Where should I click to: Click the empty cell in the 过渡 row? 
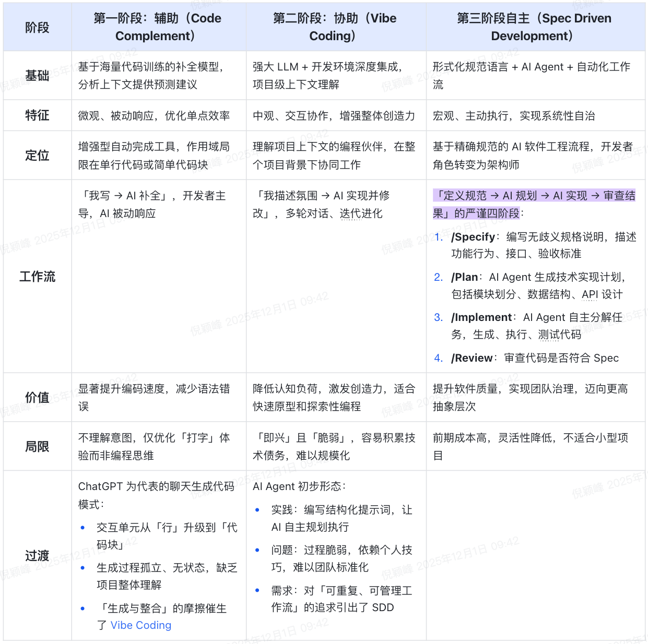click(x=535, y=556)
